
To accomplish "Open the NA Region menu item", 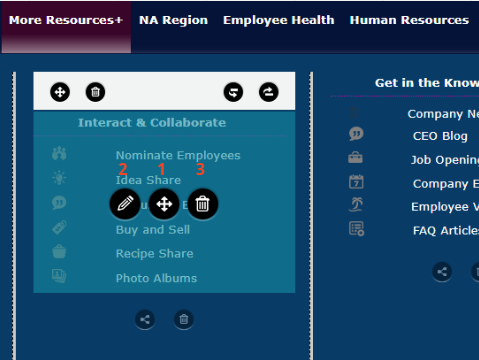I will click(174, 20).
